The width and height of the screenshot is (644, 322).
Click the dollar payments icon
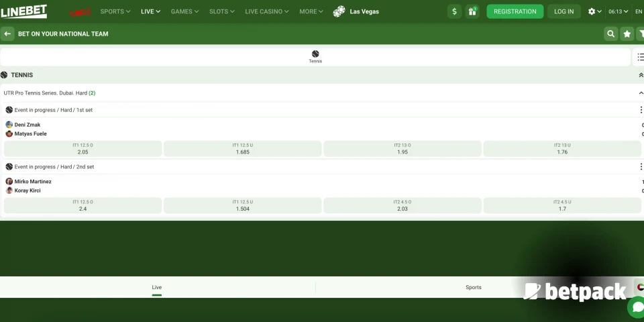tap(454, 11)
